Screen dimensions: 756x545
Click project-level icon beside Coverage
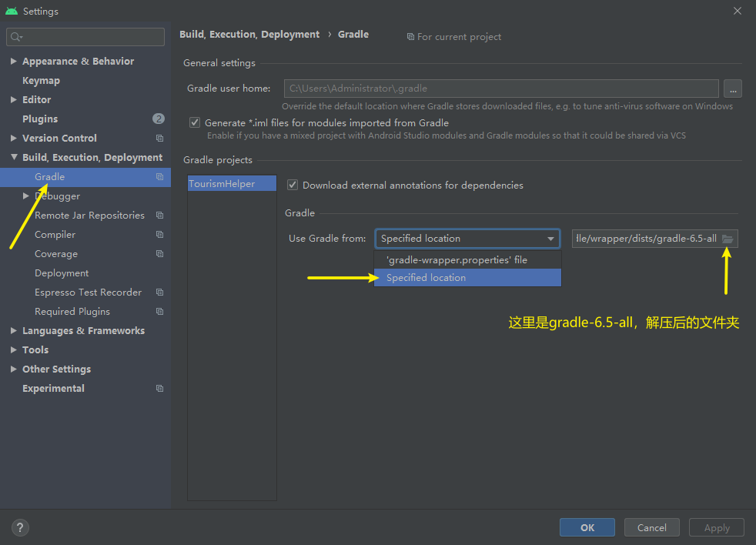coord(159,254)
